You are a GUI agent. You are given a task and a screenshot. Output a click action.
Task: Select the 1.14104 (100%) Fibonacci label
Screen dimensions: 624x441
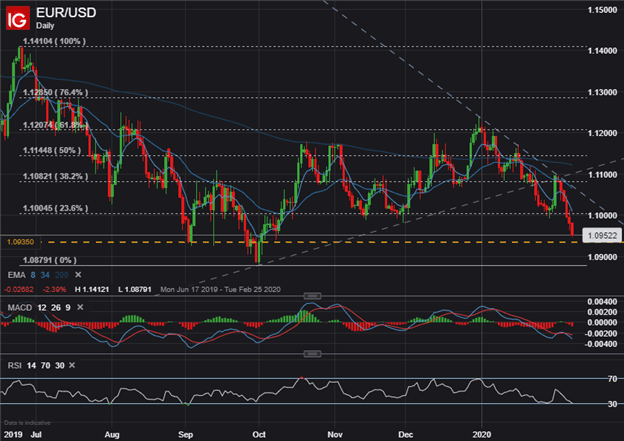[54, 41]
